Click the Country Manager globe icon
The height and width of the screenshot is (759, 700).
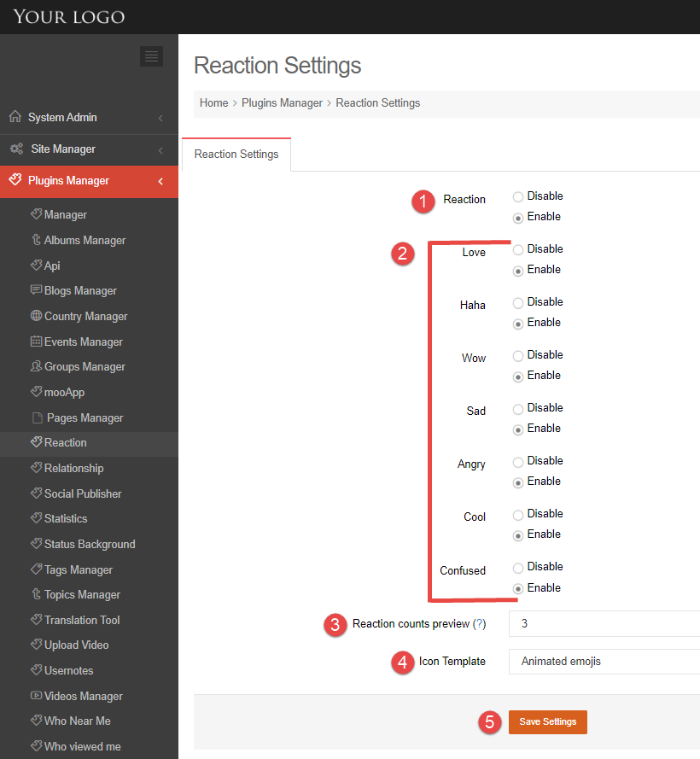coord(37,316)
